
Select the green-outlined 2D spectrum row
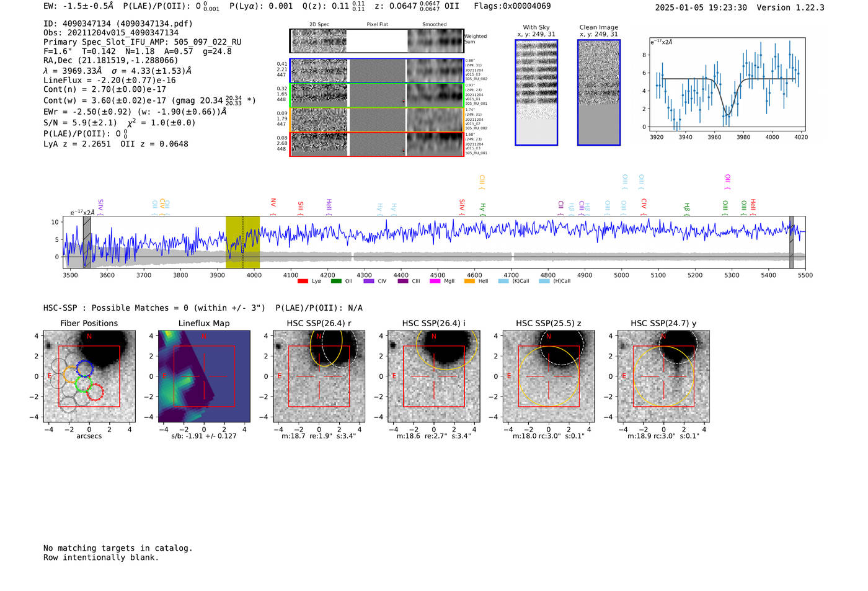pos(377,96)
